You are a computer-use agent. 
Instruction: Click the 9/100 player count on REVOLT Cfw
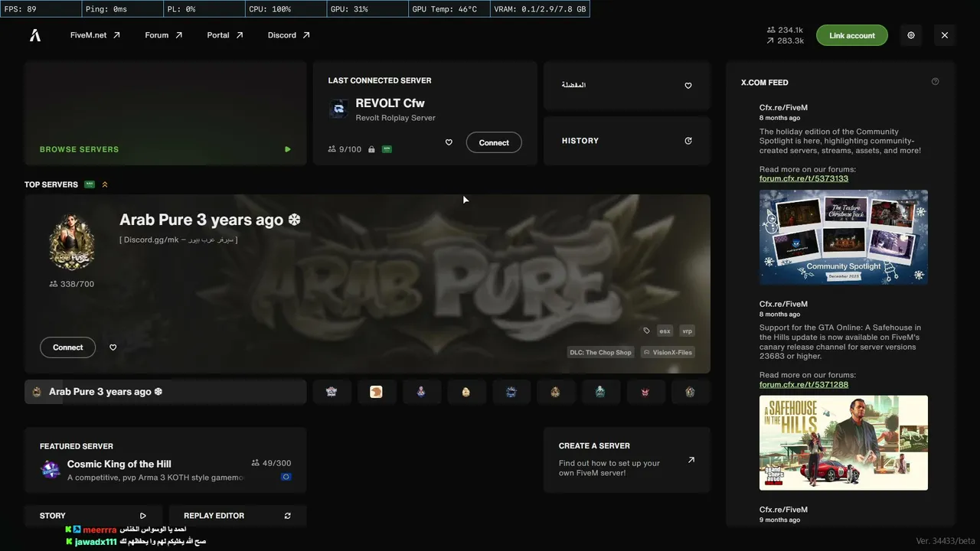pos(345,149)
